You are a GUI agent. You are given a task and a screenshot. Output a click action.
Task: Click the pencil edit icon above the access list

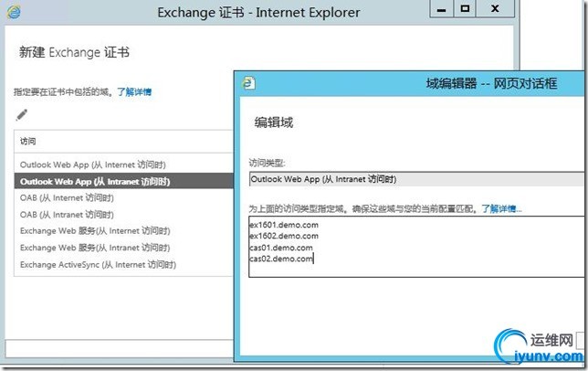(22, 115)
